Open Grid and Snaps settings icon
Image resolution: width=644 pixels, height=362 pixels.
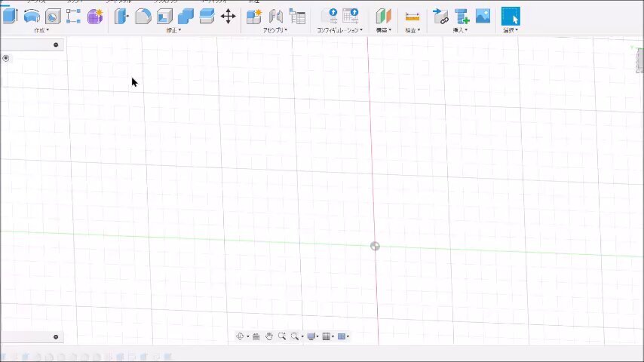pos(326,336)
